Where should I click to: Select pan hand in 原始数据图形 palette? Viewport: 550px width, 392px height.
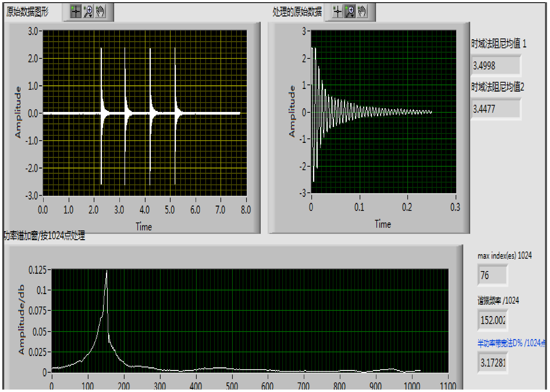(x=100, y=12)
